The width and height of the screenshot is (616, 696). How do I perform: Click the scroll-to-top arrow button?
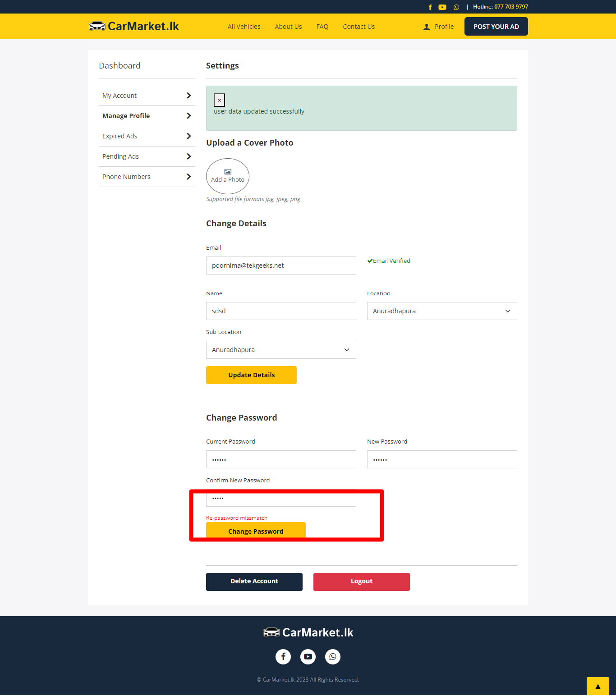(x=598, y=686)
